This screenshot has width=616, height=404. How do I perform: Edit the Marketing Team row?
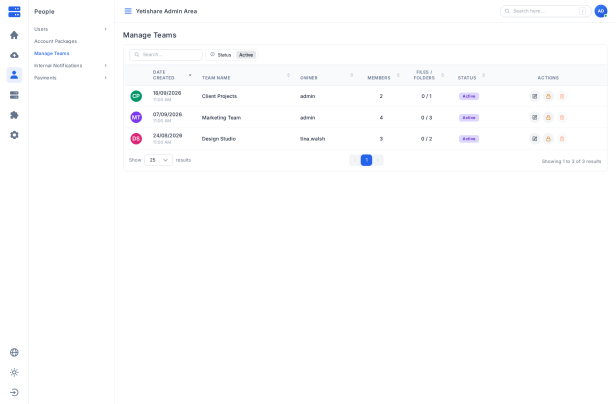[x=534, y=118]
